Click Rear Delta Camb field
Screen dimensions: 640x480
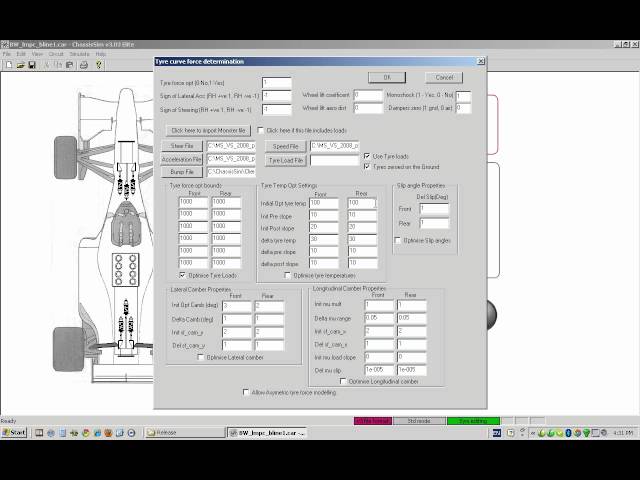269,319
